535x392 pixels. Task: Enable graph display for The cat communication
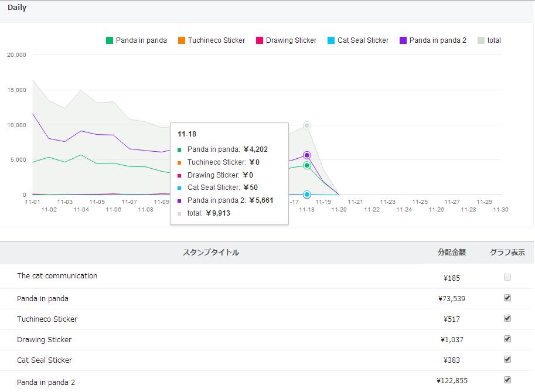(x=507, y=277)
